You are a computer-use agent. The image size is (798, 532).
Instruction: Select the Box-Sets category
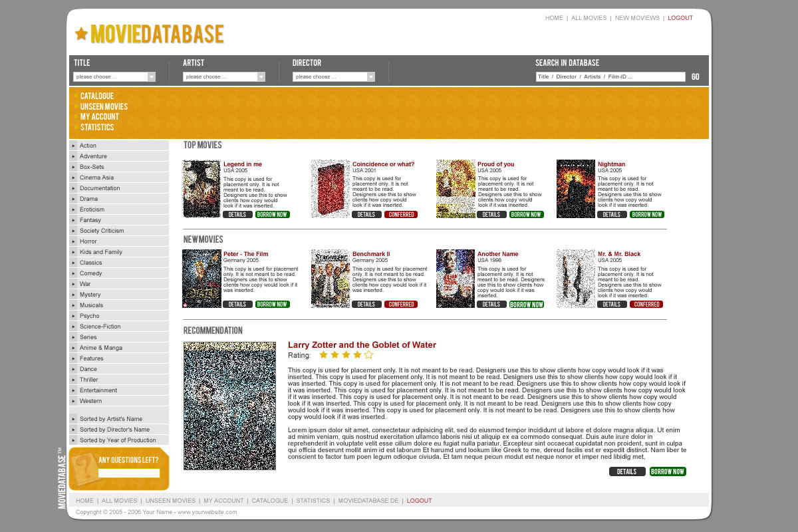[119, 167]
